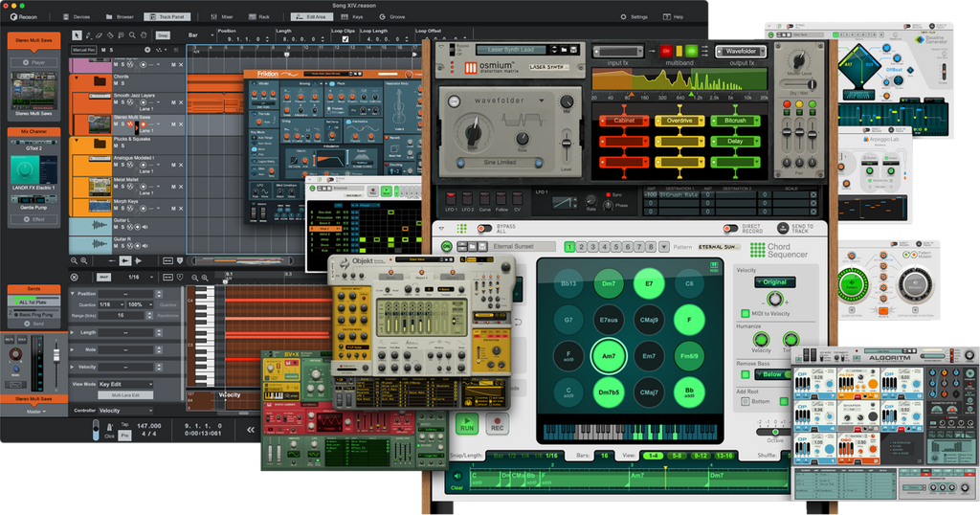Click the Chords folder track icon
The width and height of the screenshot is (980, 515).
pos(100,81)
